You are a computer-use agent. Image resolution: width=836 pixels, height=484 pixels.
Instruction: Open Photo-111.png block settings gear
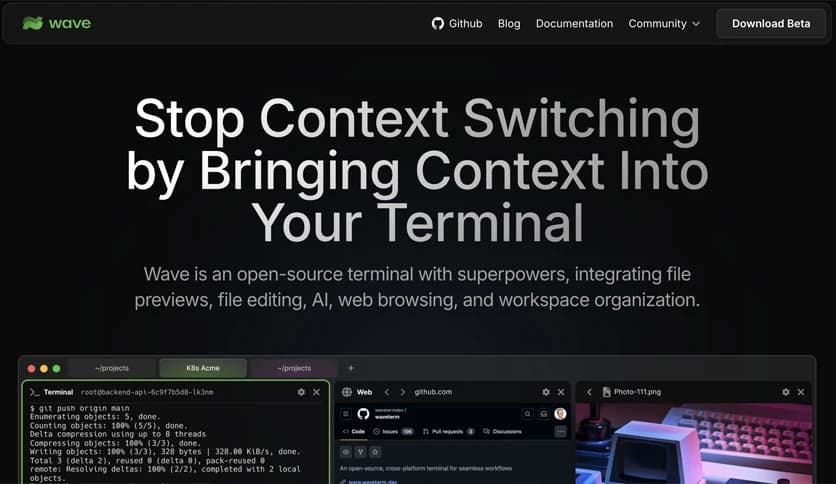tap(786, 392)
